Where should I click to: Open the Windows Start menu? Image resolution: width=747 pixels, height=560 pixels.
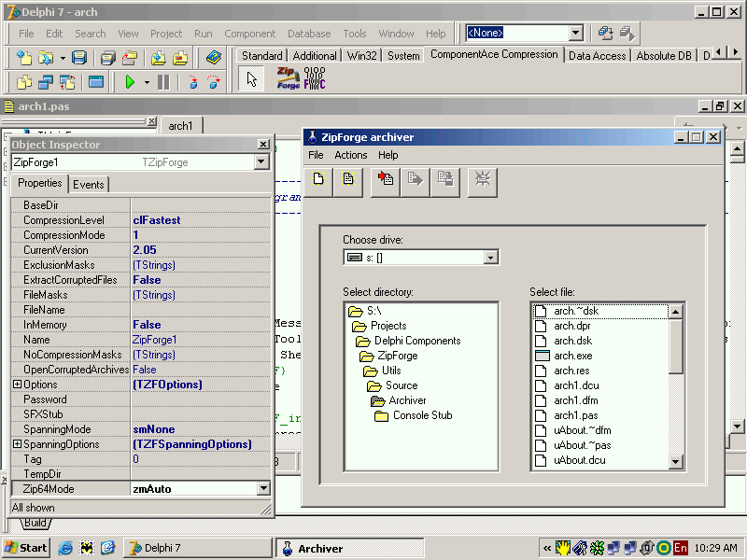24,548
